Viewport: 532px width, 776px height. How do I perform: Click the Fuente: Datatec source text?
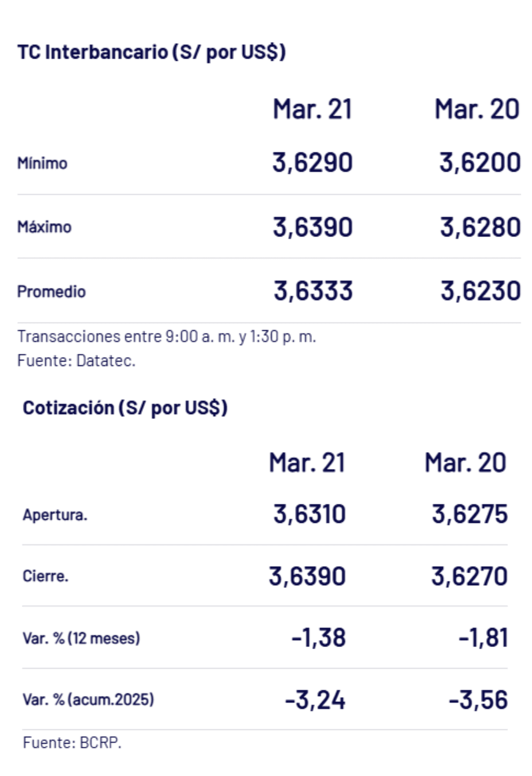click(x=76, y=361)
